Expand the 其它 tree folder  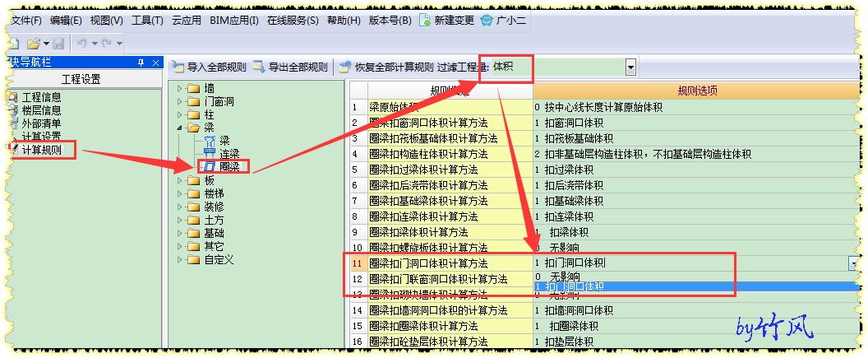(179, 247)
